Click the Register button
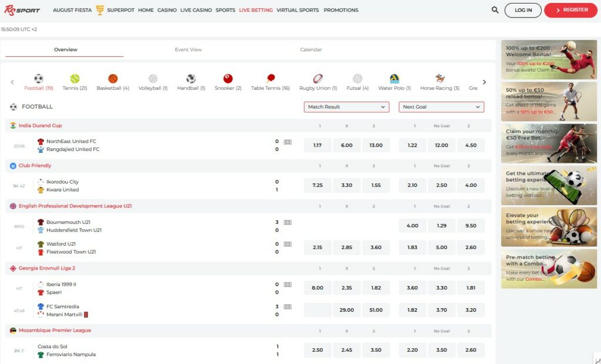Screen dimensions: 601x364 (x=570, y=11)
